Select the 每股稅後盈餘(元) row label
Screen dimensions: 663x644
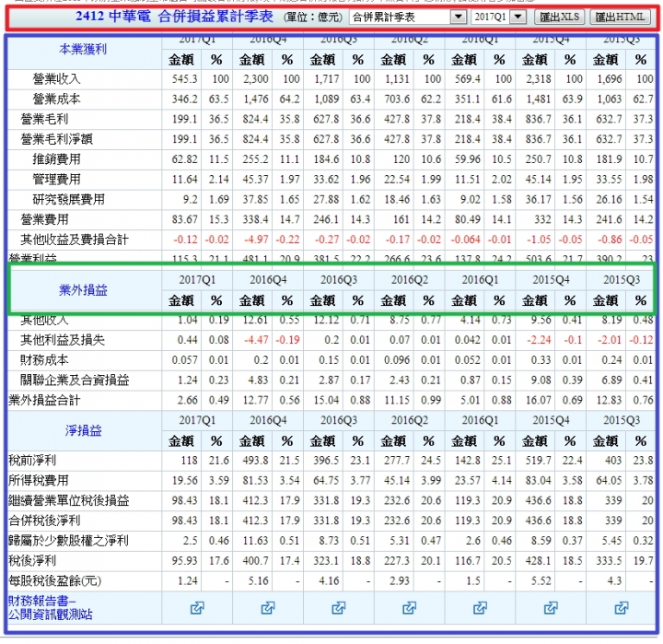pos(54,581)
